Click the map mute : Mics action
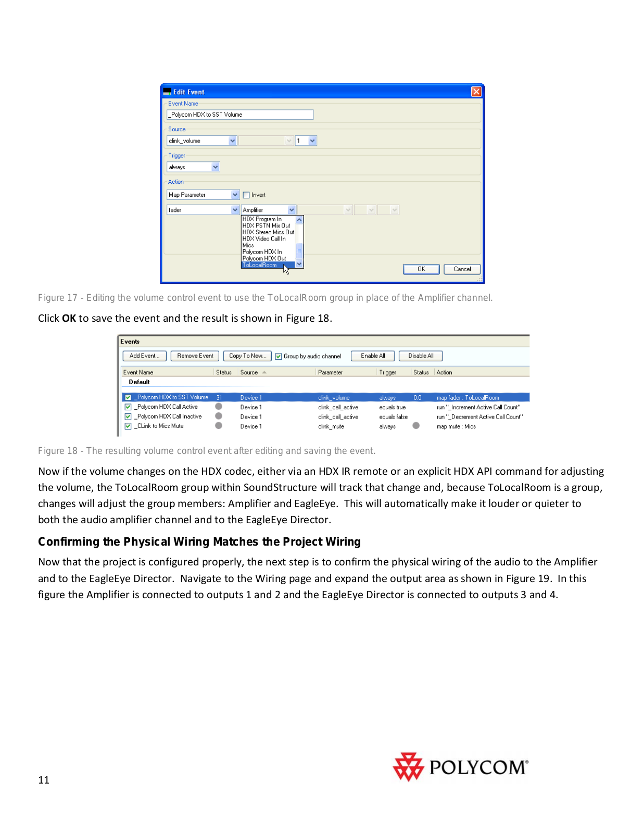The image size is (644, 833). (456, 426)
